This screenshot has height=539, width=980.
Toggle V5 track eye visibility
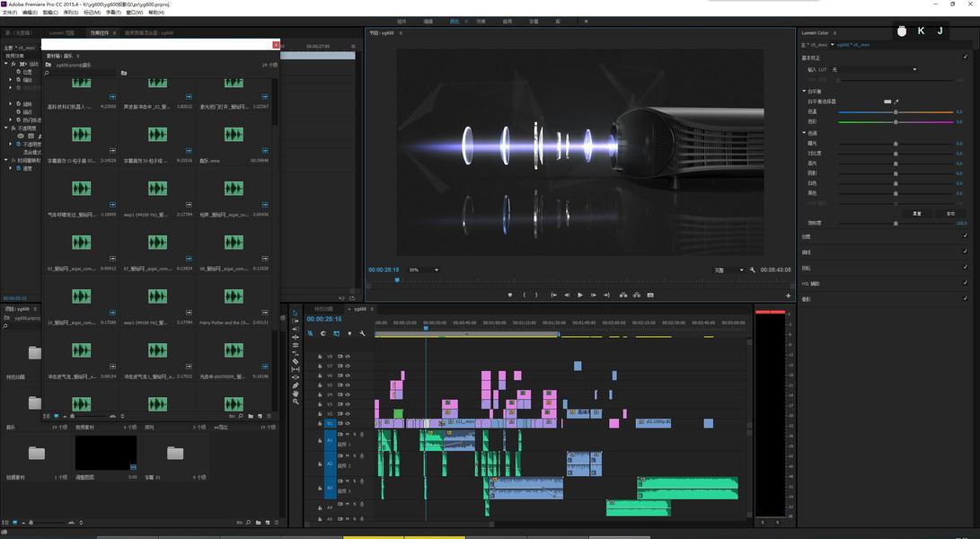pos(348,385)
